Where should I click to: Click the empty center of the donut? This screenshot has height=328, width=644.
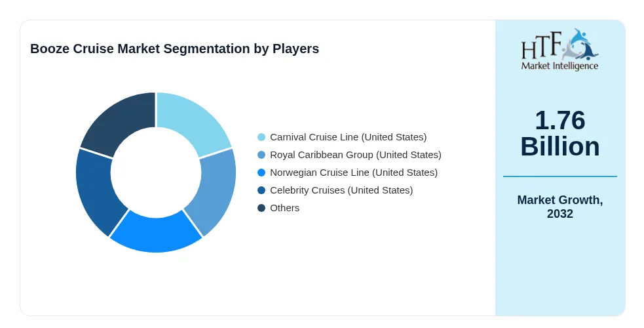point(156,173)
